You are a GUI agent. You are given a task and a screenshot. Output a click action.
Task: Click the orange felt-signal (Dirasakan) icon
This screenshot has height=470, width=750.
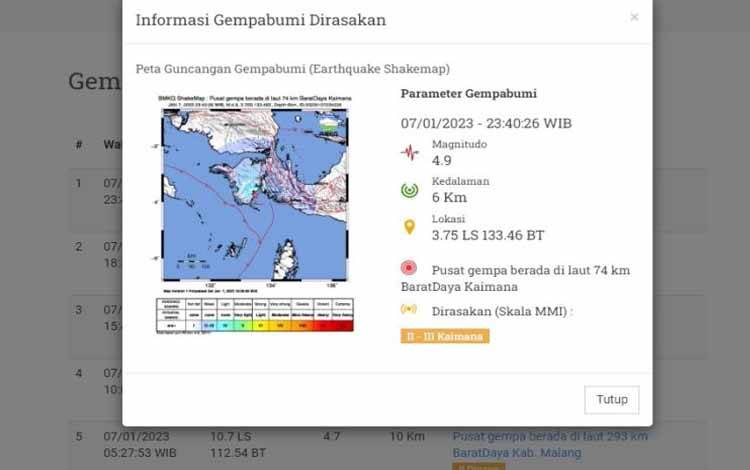pyautogui.click(x=409, y=309)
